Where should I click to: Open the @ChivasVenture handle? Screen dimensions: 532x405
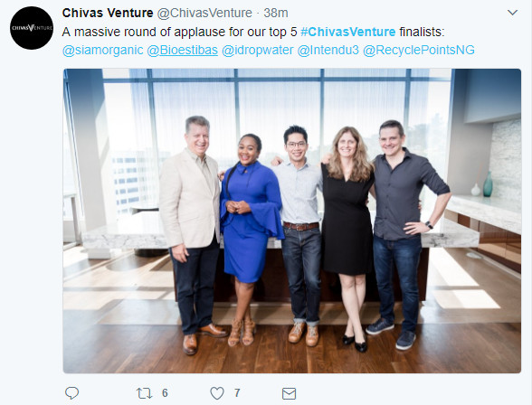(x=204, y=13)
